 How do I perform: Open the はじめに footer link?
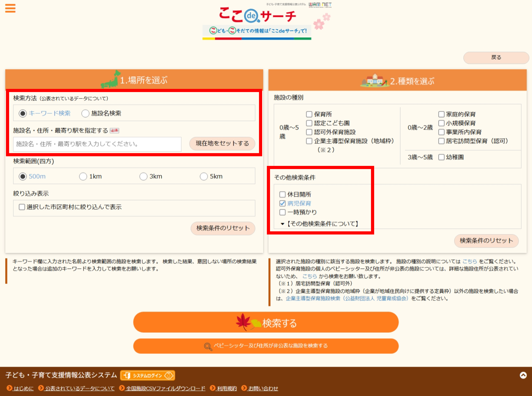tap(24, 388)
